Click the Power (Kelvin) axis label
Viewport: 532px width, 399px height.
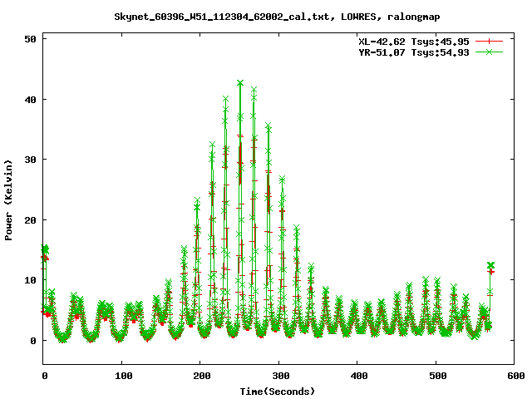click(8, 200)
